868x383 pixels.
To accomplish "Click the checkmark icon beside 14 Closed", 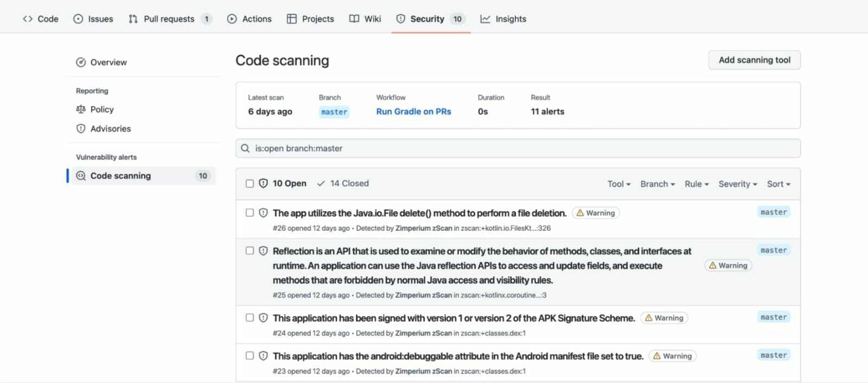I will pyautogui.click(x=321, y=183).
